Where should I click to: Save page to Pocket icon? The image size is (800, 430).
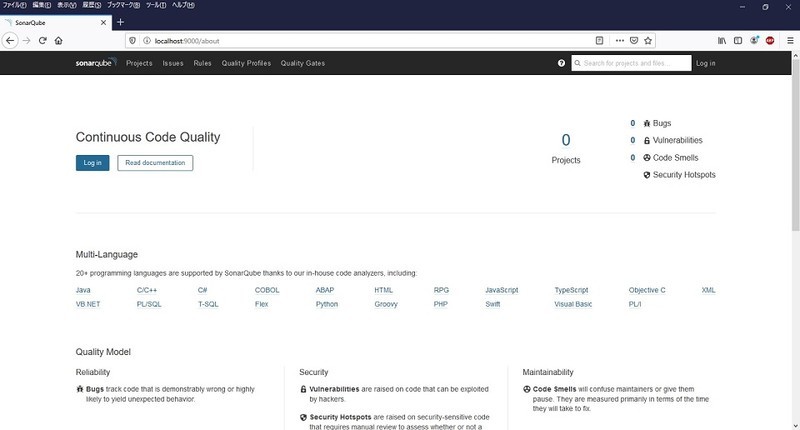pyautogui.click(x=634, y=41)
